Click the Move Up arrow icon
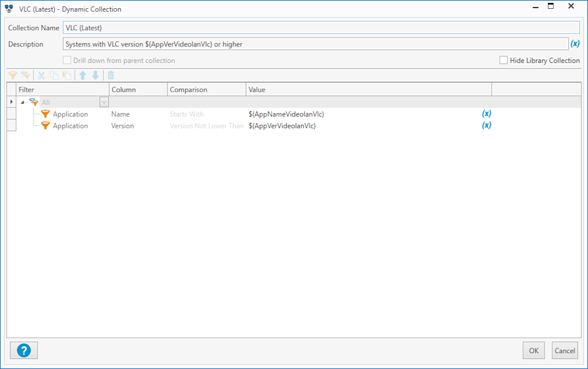 click(83, 75)
